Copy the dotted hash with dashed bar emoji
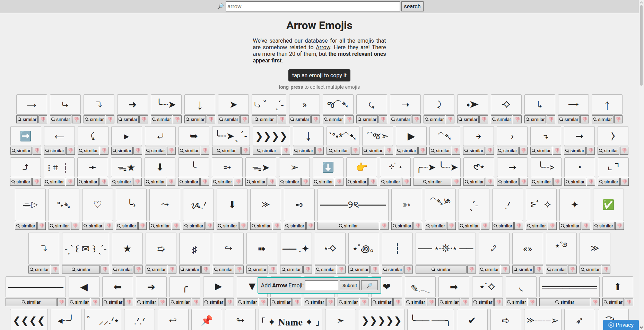 click(59, 167)
